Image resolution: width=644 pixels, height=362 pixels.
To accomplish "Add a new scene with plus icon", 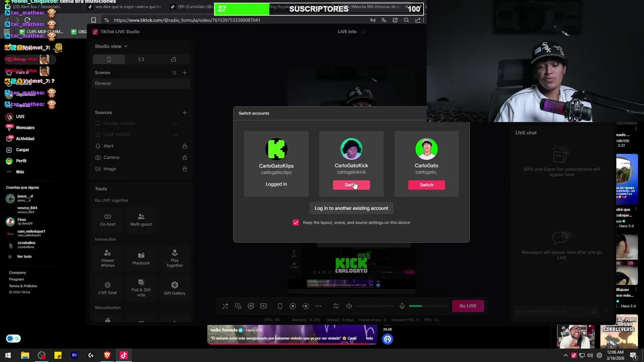I will pyautogui.click(x=185, y=72).
